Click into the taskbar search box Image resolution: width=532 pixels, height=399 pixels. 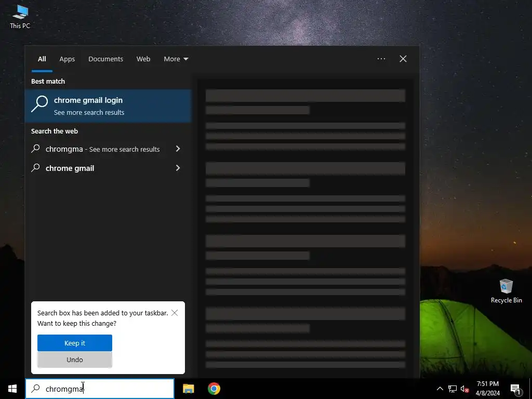pyautogui.click(x=100, y=389)
